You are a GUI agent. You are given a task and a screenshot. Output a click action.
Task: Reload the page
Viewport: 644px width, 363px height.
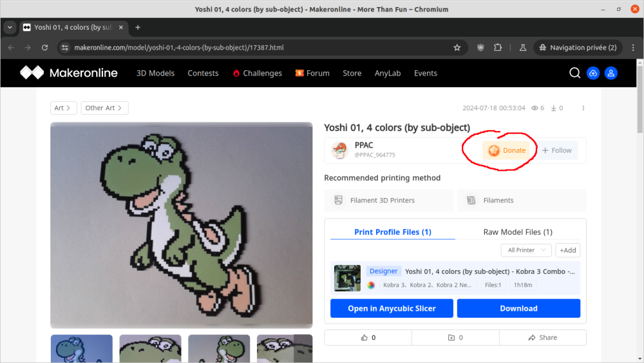(x=45, y=48)
